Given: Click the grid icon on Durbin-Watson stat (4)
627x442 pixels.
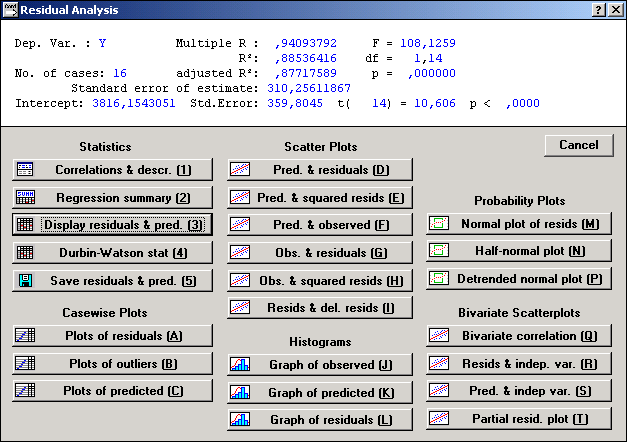Looking at the screenshot, I should tap(25, 252).
